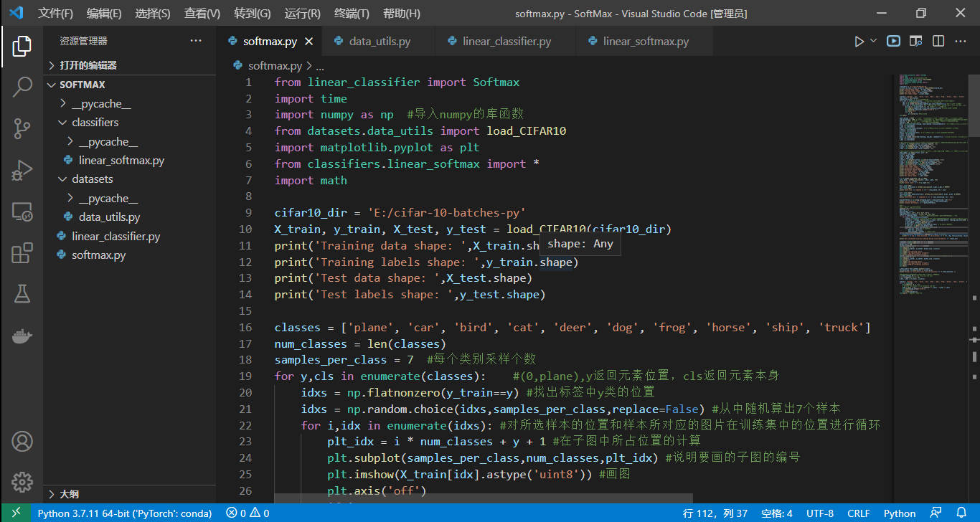This screenshot has height=522, width=980.
Task: Change indentation via 空格: 4
Action: pyautogui.click(x=777, y=513)
